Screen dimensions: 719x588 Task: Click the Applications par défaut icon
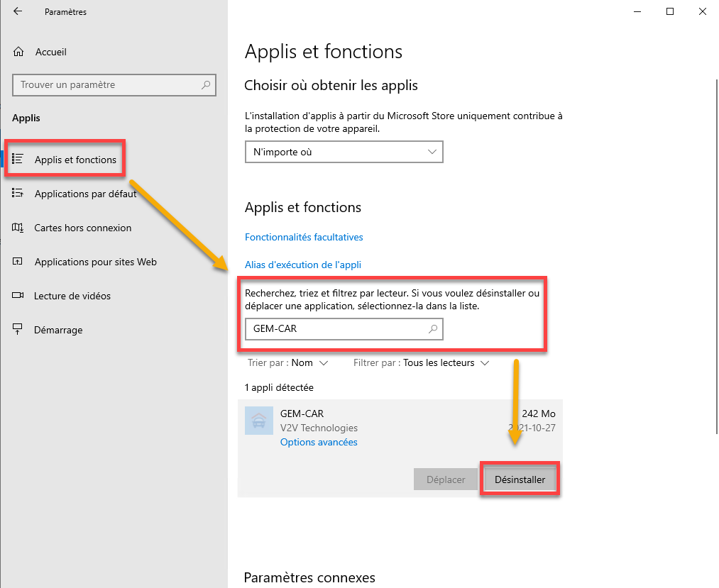pyautogui.click(x=18, y=194)
